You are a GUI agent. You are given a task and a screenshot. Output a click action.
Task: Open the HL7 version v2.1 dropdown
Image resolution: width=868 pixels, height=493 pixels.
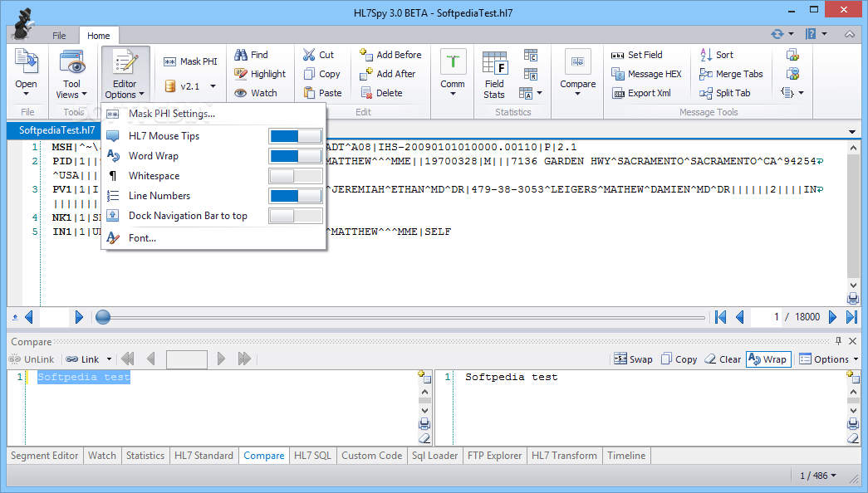pyautogui.click(x=213, y=86)
